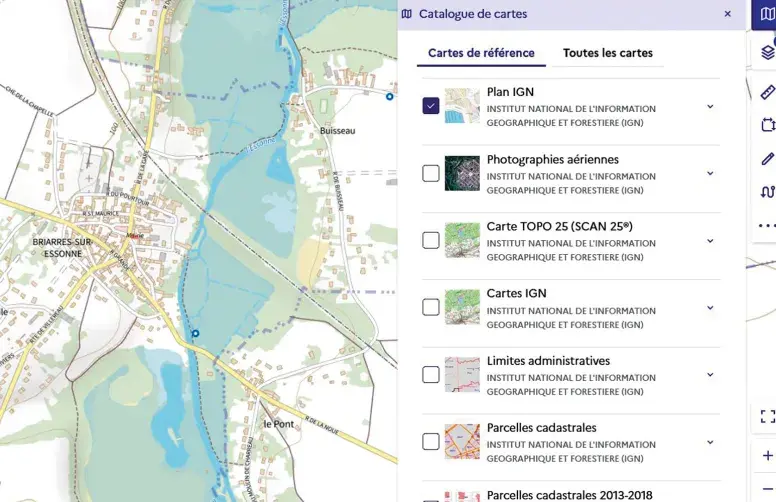Click the Parcelles cadastrales thumbnail
This screenshot has width=776, height=502.
[462, 441]
